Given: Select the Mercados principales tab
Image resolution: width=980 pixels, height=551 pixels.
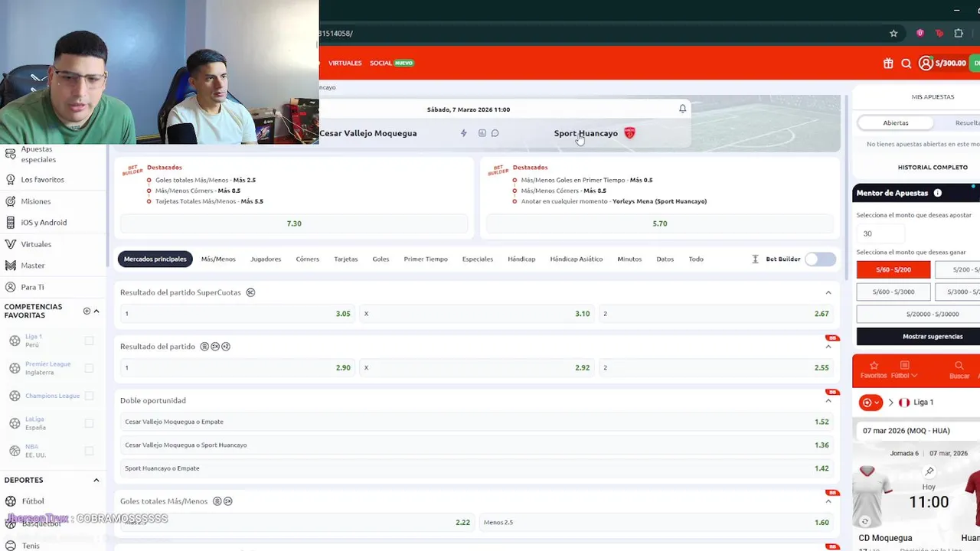Looking at the screenshot, I should (x=155, y=259).
